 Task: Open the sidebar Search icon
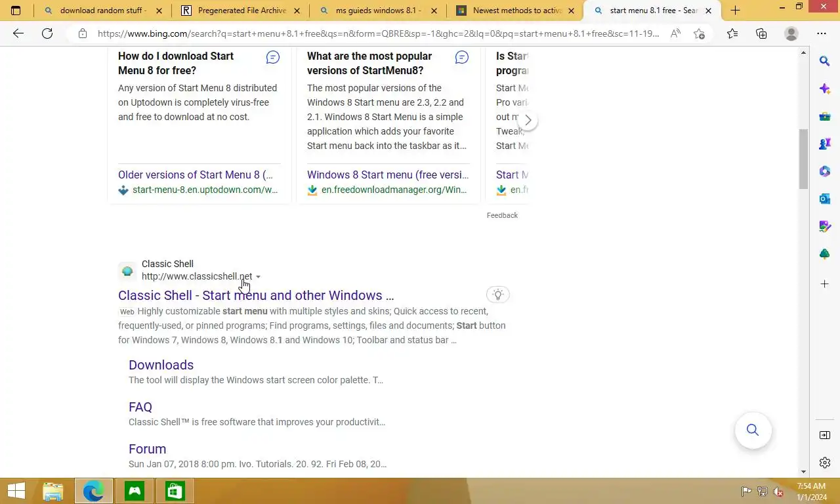click(825, 61)
